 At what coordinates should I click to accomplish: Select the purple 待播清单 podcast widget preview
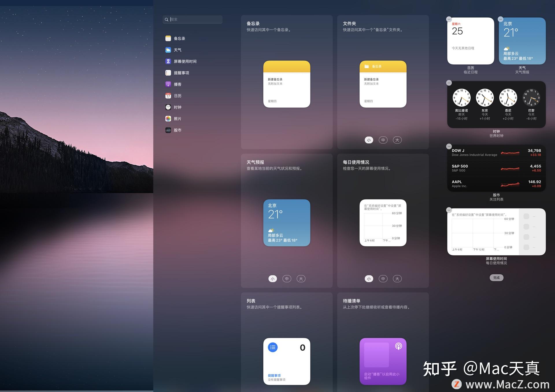tap(383, 361)
